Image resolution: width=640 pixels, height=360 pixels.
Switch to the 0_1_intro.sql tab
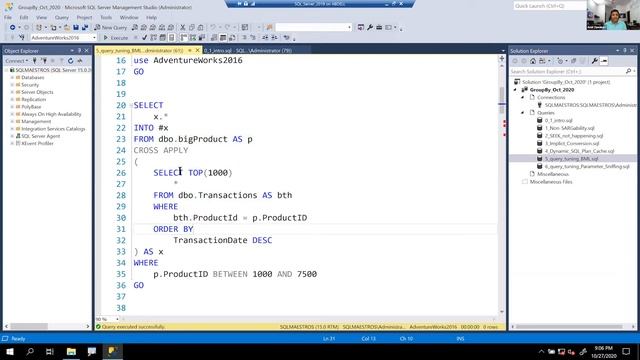click(x=248, y=51)
